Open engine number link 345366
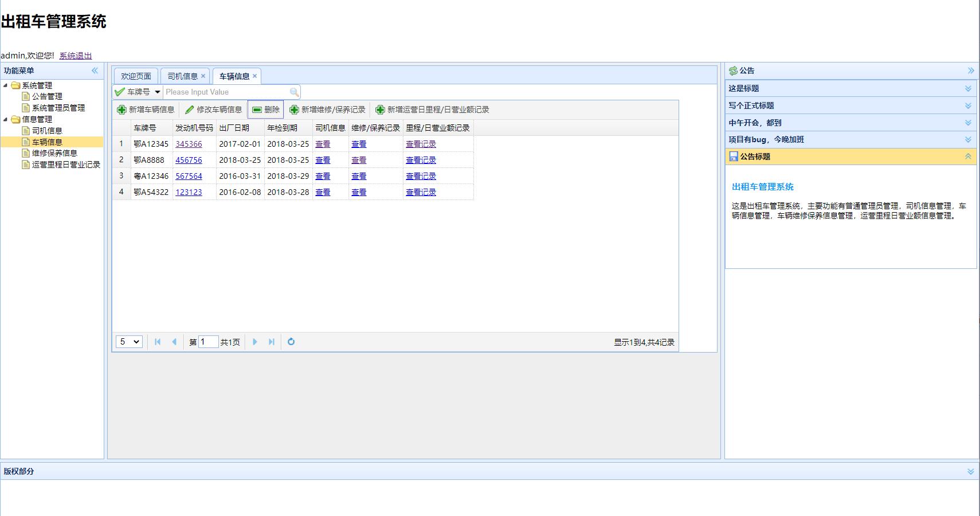Screen dimensions: 980x516 pos(189,144)
